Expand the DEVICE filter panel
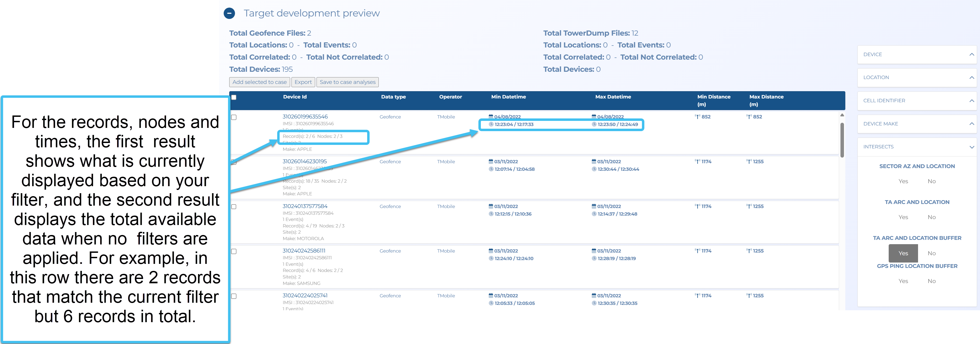The width and height of the screenshot is (980, 344). (971, 55)
